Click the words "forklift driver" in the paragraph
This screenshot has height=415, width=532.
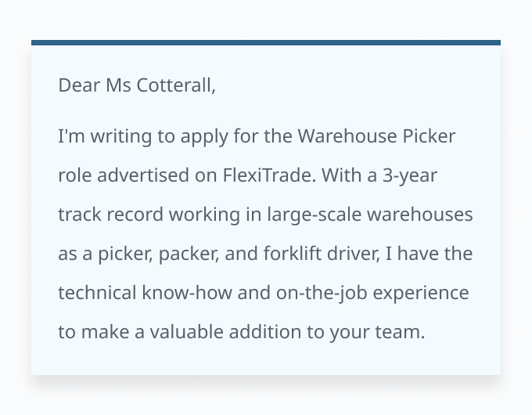click(321, 254)
